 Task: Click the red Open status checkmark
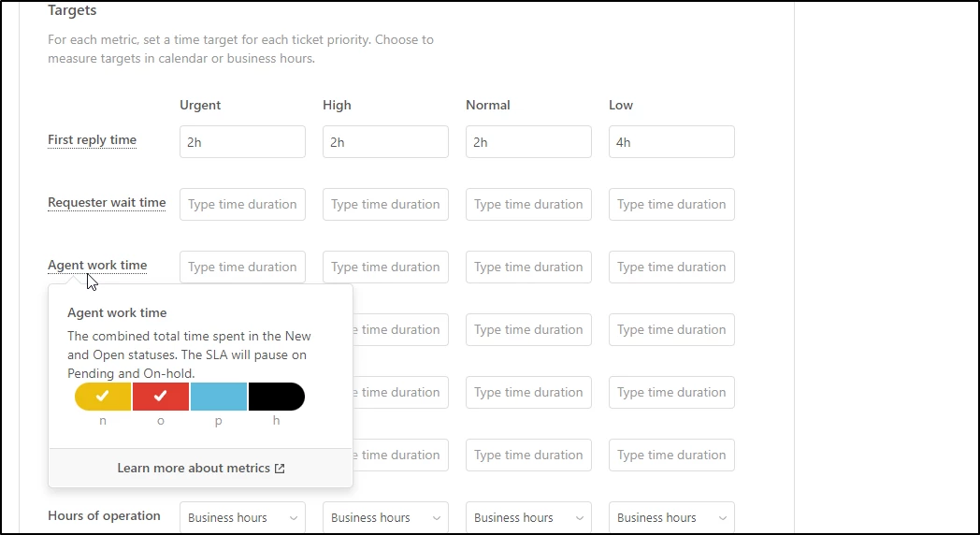pyautogui.click(x=161, y=397)
